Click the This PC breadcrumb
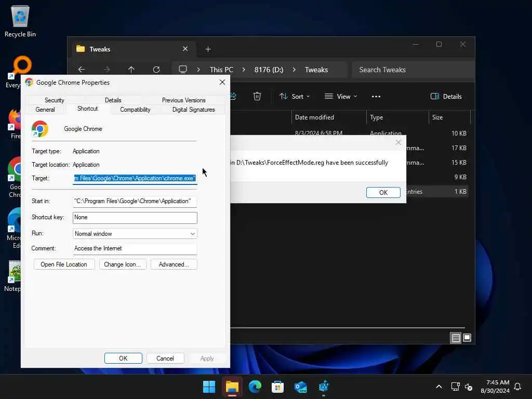The width and height of the screenshot is (532, 399). coord(221,70)
